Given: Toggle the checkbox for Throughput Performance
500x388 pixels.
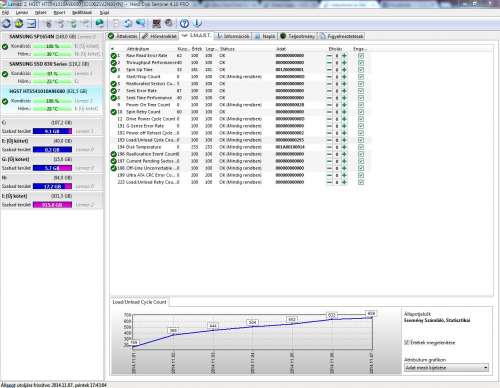Looking at the screenshot, I should (361, 63).
